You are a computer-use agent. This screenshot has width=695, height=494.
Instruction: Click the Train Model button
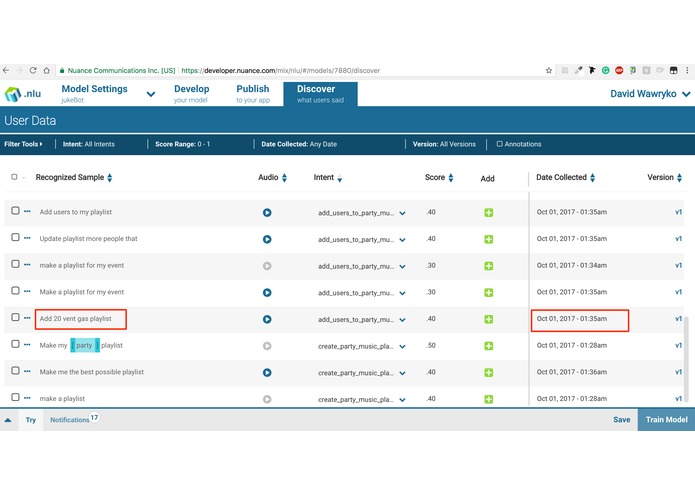pyautogui.click(x=666, y=420)
